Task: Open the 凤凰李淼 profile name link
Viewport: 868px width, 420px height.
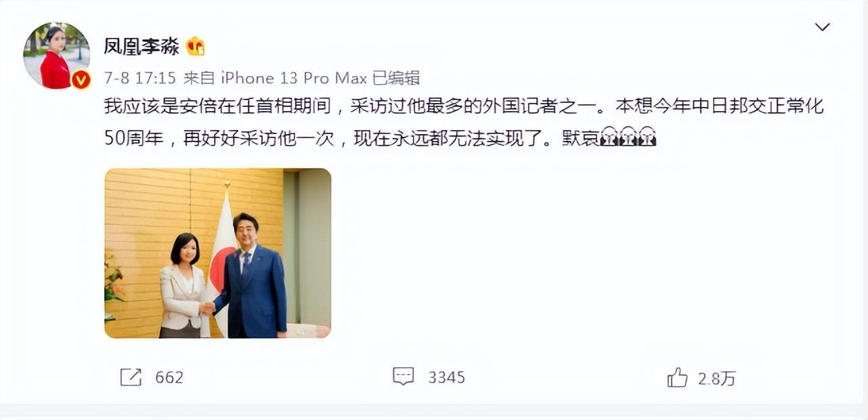Action: coord(142,46)
